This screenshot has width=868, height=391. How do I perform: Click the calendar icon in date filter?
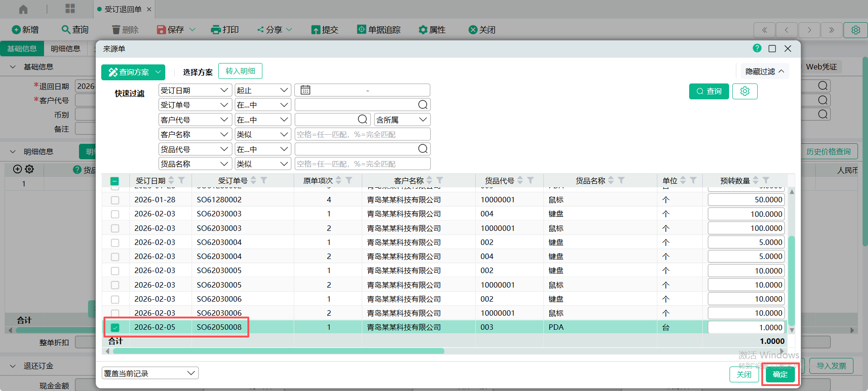306,90
